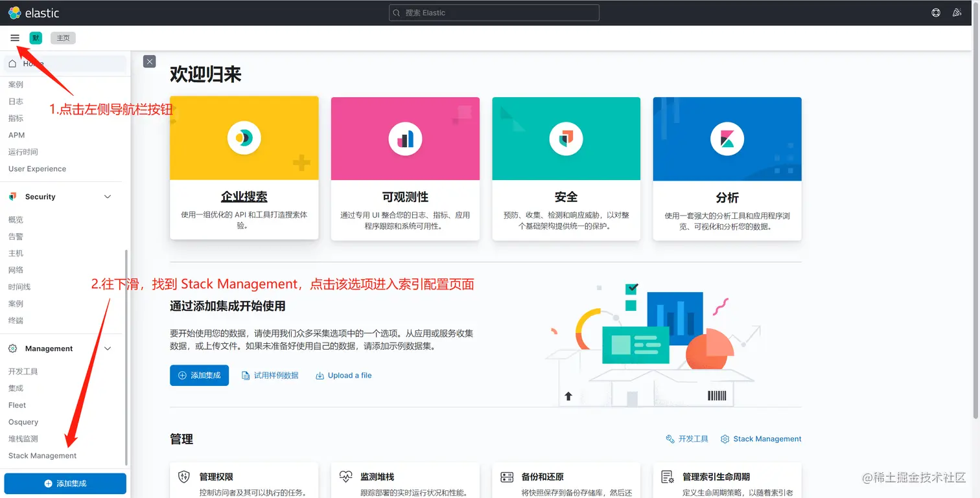This screenshot has width=980, height=498.
Task: Click the 监测堆栈 heartbeat icon
Action: tap(345, 477)
